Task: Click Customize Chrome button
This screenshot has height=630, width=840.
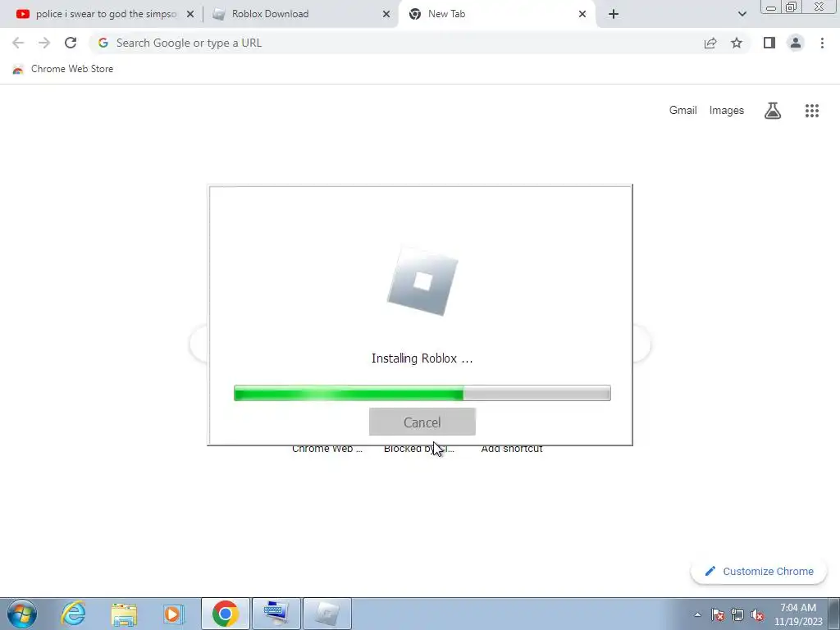Action: (760, 572)
